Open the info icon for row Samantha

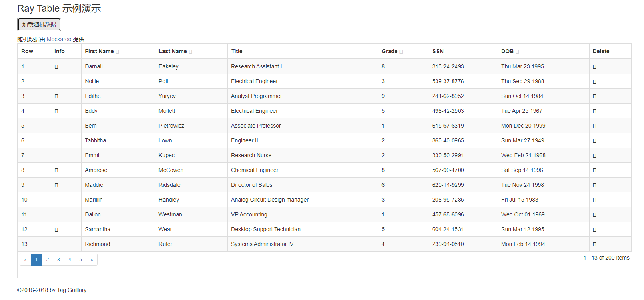pos(56,230)
